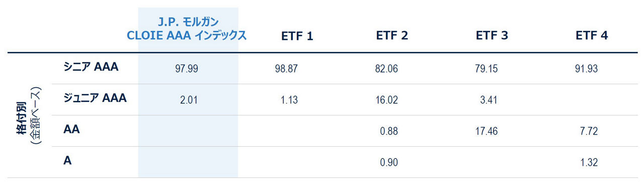644x190 pixels.
Task: Select the index value 97.99
Action: pyautogui.click(x=187, y=69)
